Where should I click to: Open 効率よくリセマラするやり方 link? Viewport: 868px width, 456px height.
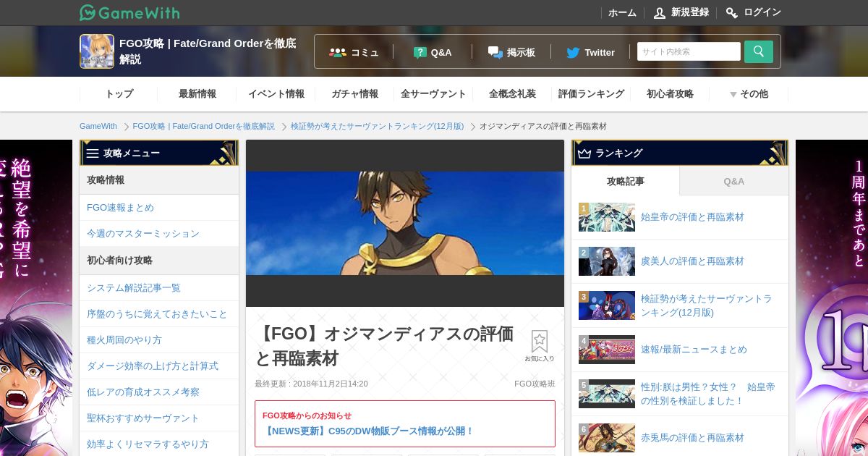[x=159, y=444]
